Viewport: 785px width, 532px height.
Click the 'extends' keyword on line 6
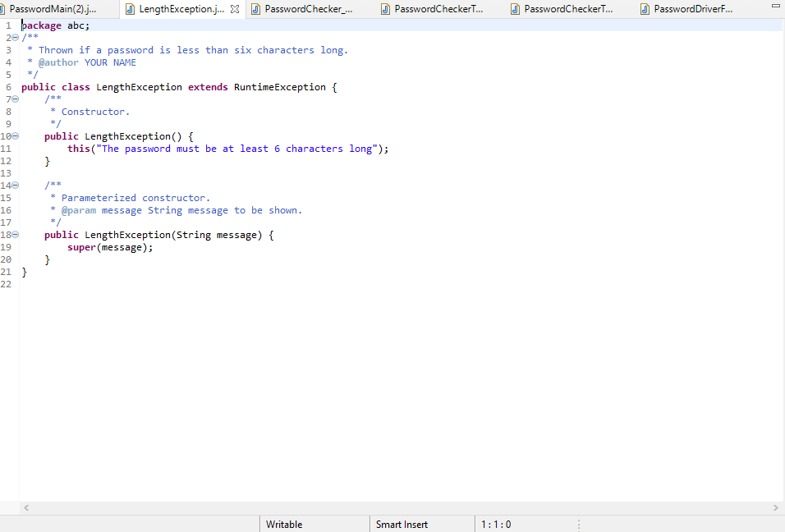[208, 87]
